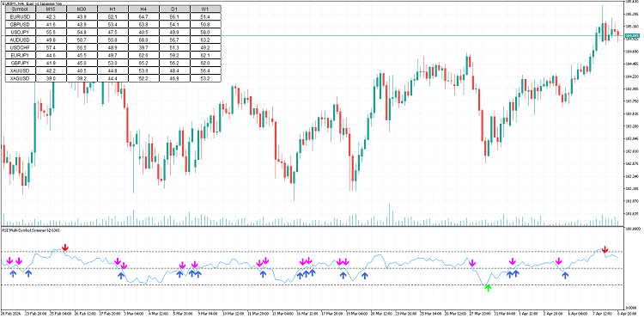Screen dimensions: 644x318
Task: Click the 3 Mar 04:00 time axis label
Action: coord(133,313)
